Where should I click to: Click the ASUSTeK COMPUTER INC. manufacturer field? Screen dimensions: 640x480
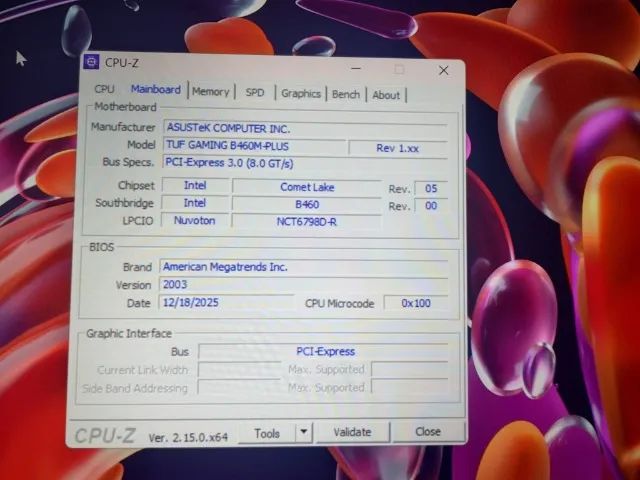[305, 128]
